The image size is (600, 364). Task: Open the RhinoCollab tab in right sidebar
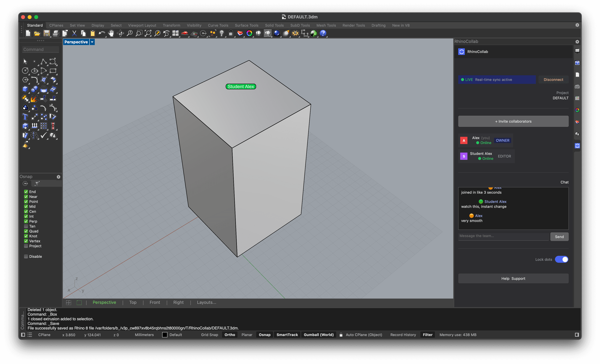click(x=577, y=146)
